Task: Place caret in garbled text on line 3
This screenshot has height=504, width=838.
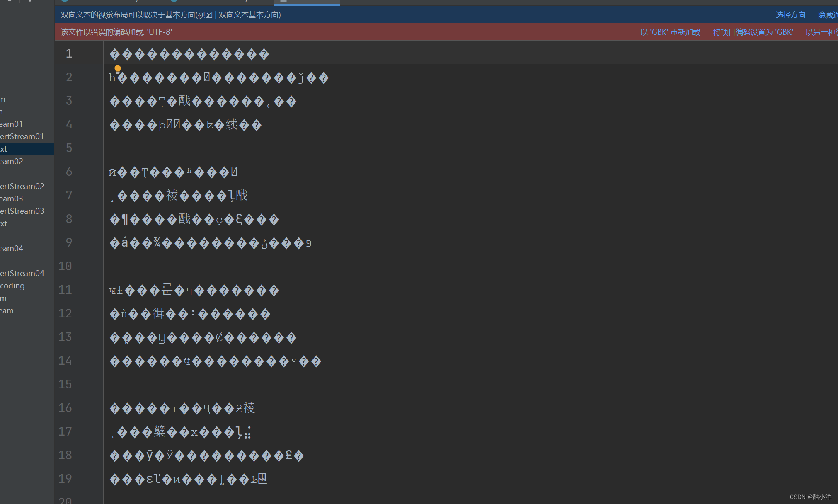Action: 203,101
